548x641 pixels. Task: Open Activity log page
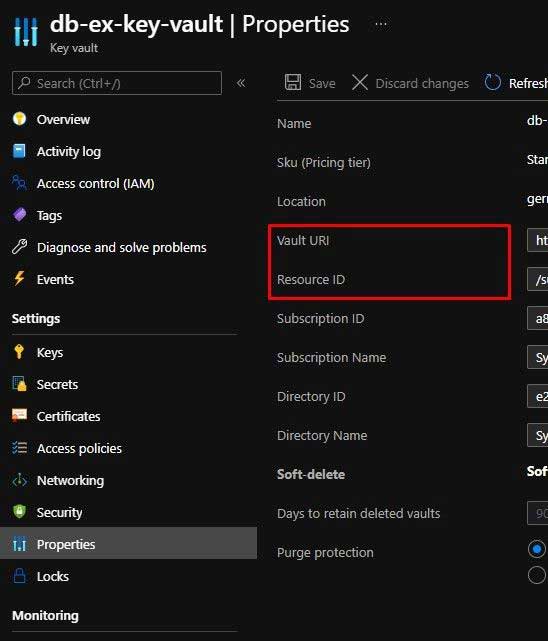pyautogui.click(x=69, y=152)
